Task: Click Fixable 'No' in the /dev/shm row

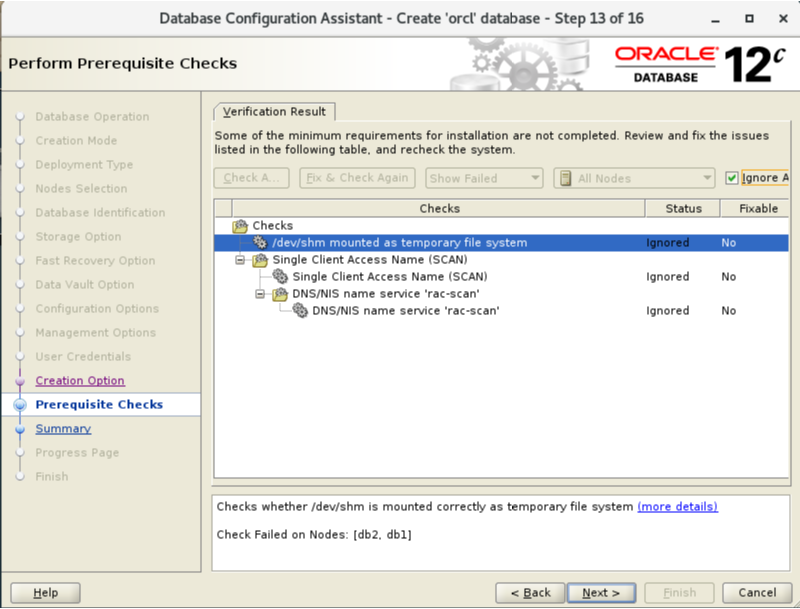Action: [729, 243]
